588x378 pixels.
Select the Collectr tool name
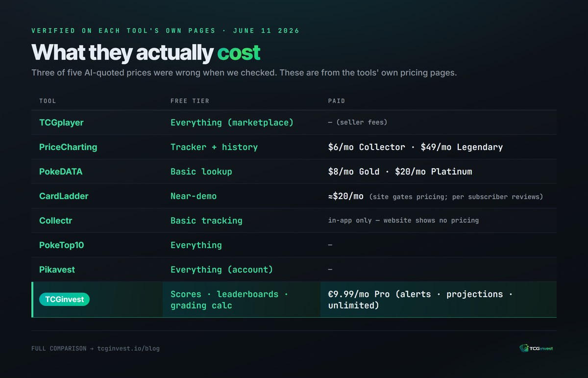click(55, 221)
